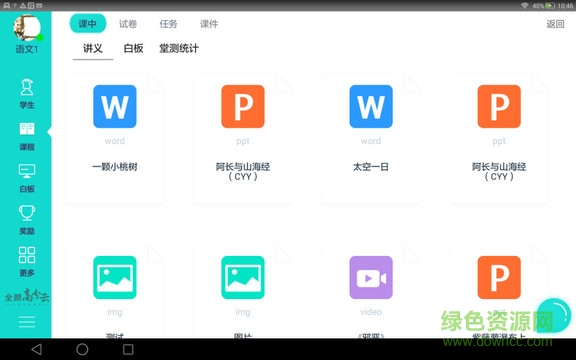The width and height of the screenshot is (576, 360).
Task: Switch to the 白板 sub-tab
Action: coord(133,48)
